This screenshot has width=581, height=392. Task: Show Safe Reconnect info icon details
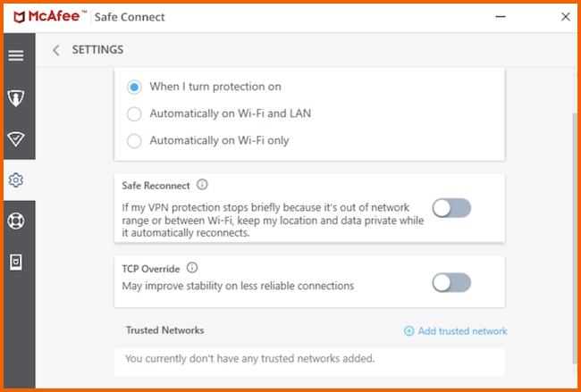pos(202,184)
